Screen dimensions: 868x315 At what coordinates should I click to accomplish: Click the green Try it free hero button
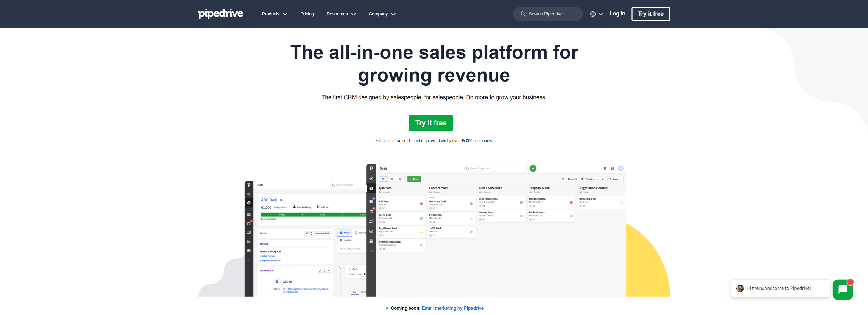tap(431, 123)
